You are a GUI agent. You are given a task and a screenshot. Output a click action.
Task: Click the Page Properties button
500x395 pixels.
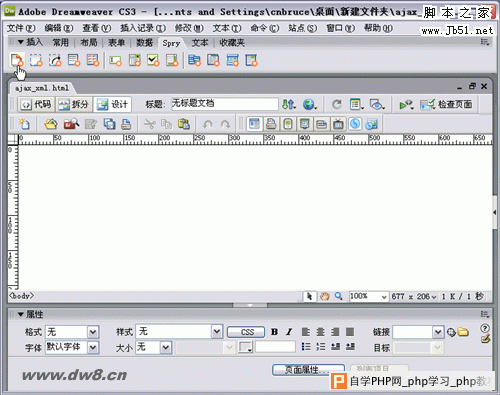308,369
